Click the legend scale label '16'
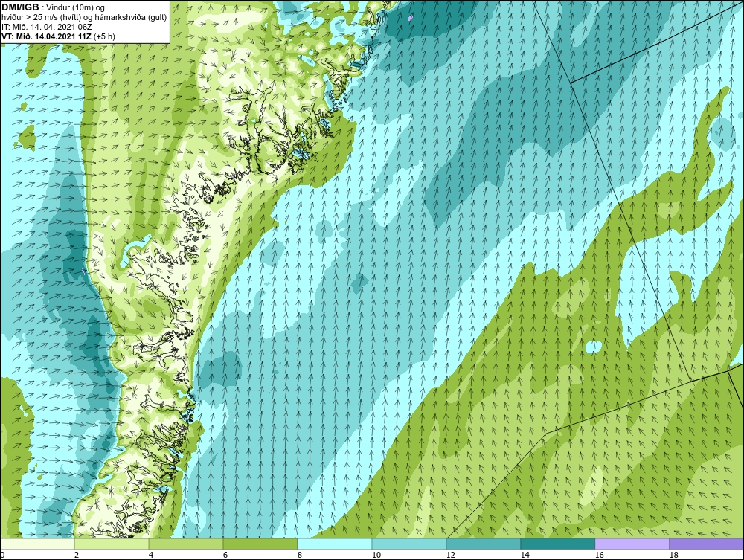Image resolution: width=744 pixels, height=560 pixels. tap(599, 555)
